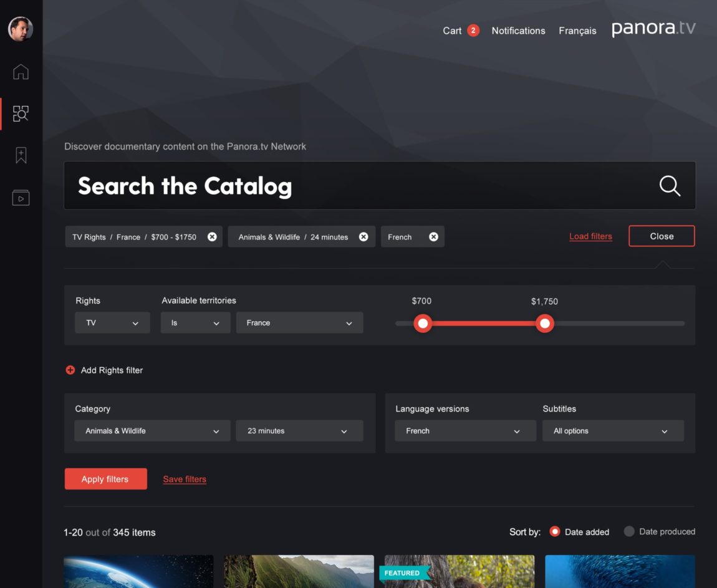This screenshot has width=717, height=588.
Task: Remove the Animals & Wildlife filter tag
Action: (363, 237)
